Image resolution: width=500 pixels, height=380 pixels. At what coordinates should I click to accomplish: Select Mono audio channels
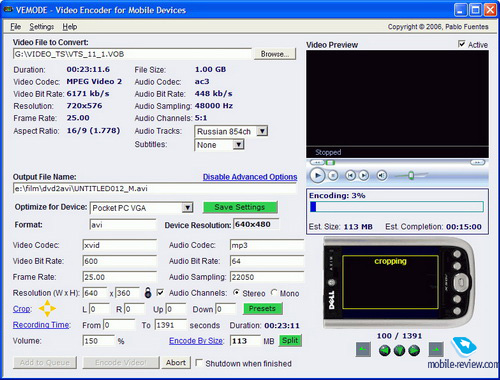tap(274, 292)
